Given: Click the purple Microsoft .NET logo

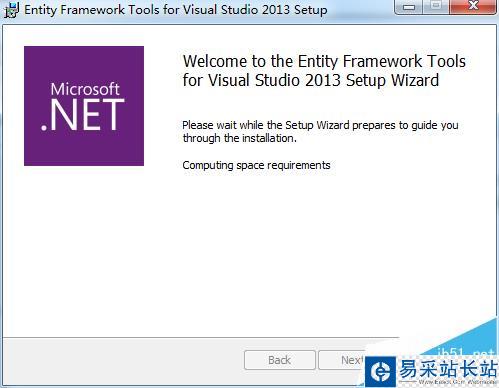Looking at the screenshot, I should click(84, 106).
